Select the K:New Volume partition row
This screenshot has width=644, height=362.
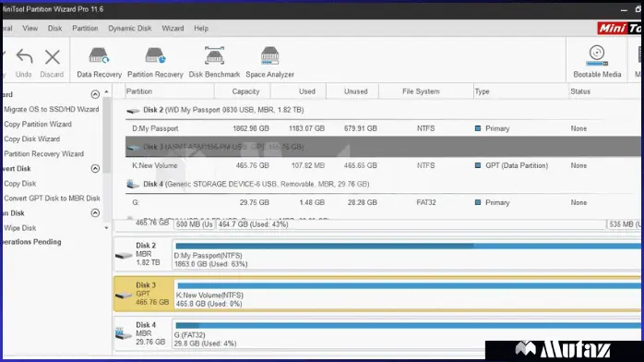pyautogui.click(x=383, y=165)
